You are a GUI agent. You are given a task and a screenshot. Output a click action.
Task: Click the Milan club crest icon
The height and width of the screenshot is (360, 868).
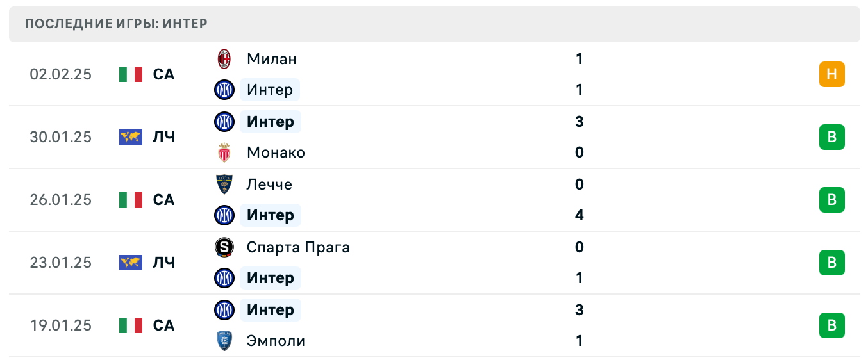[224, 59]
